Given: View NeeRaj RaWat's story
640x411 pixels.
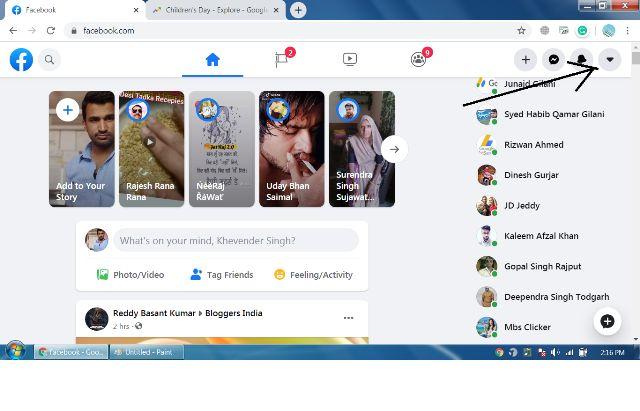Looking at the screenshot, I should point(222,149).
